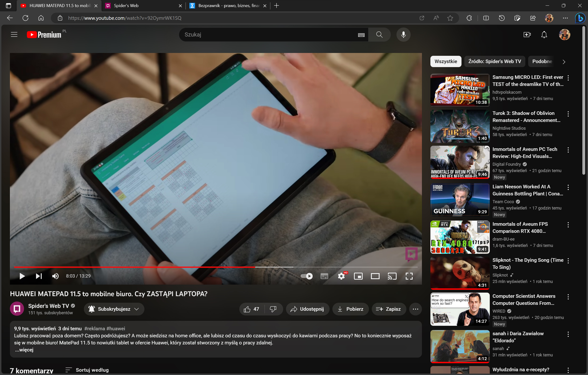Viewport: 588px width, 375px height.
Task: Open YouTube account avatar menu
Action: (564, 35)
